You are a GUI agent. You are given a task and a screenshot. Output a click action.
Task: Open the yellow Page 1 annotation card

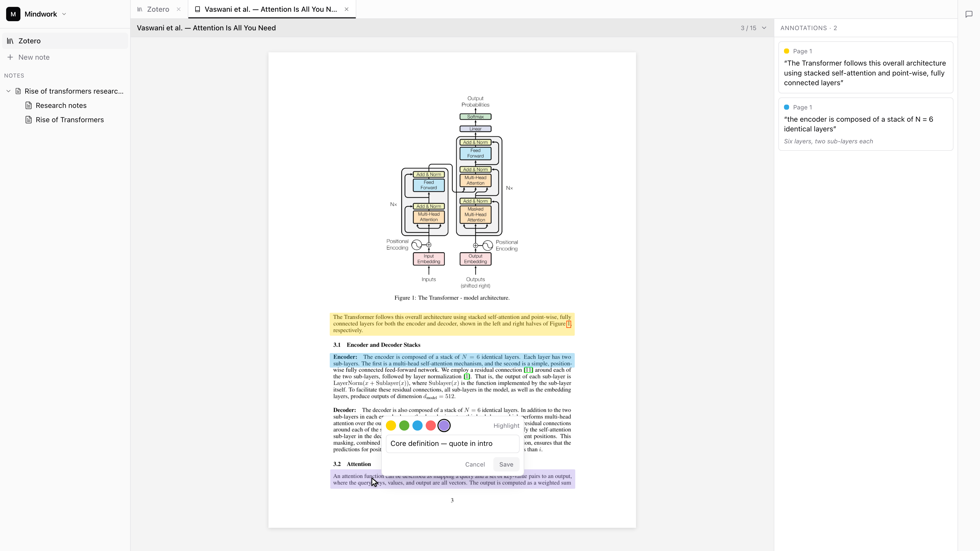click(x=865, y=67)
